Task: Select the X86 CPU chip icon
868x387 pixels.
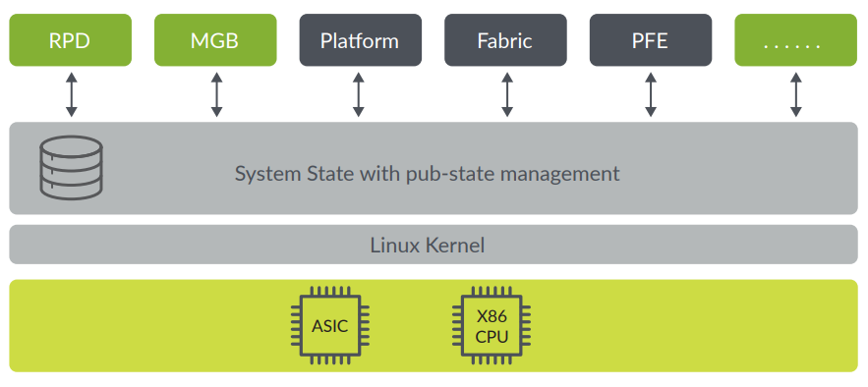Action: pos(492,325)
